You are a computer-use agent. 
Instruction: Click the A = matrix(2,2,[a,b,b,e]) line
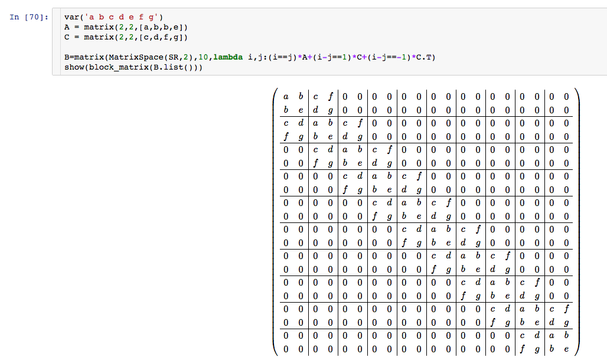click(126, 27)
